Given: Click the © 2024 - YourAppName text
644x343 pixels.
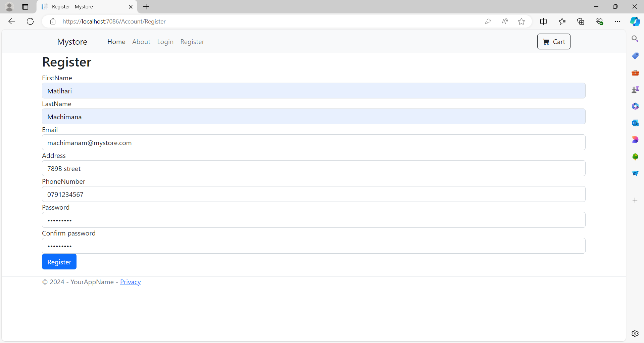Looking at the screenshot, I should (x=78, y=282).
